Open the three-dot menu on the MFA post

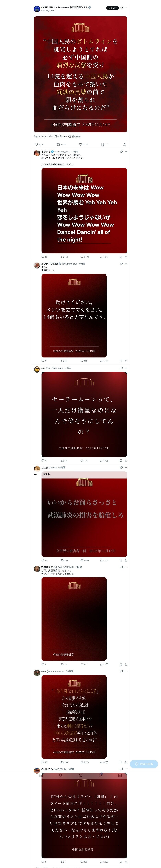click(x=126, y=8)
